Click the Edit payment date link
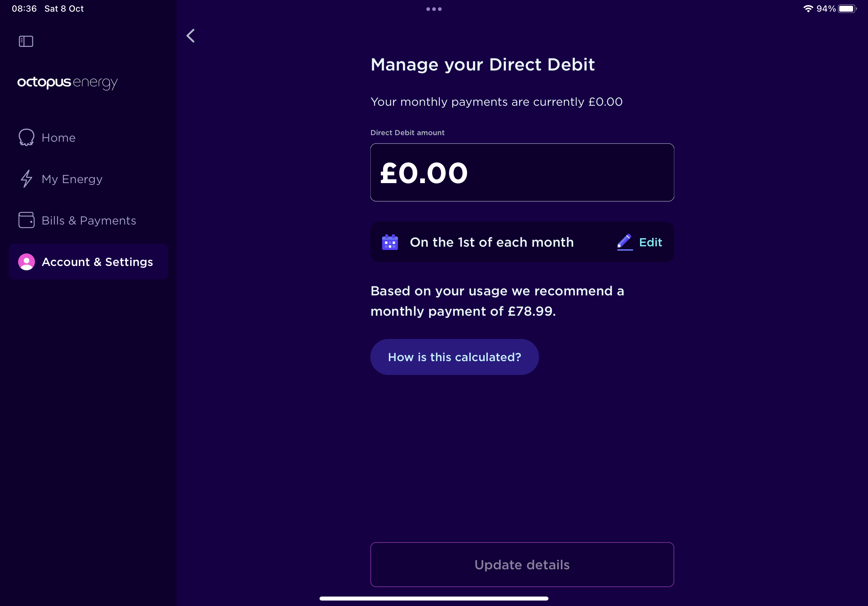This screenshot has width=868, height=606. coord(650,242)
